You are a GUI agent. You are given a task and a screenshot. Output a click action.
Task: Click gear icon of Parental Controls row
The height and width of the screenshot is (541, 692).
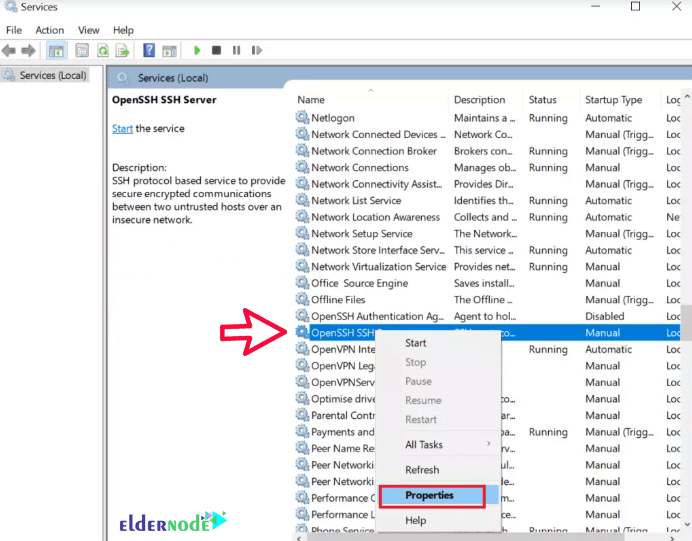[x=302, y=415]
